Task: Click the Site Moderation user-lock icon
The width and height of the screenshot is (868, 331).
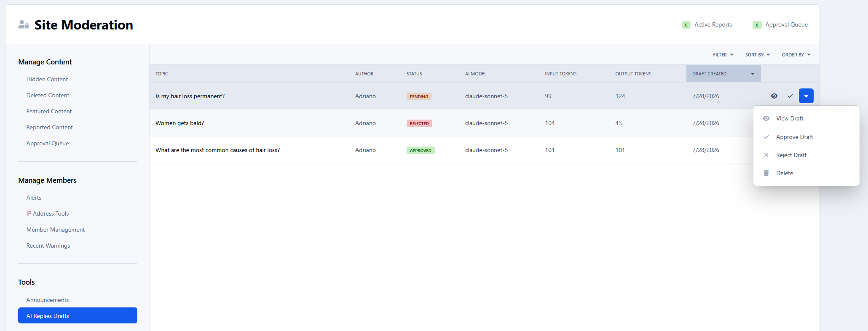Action: (x=24, y=25)
